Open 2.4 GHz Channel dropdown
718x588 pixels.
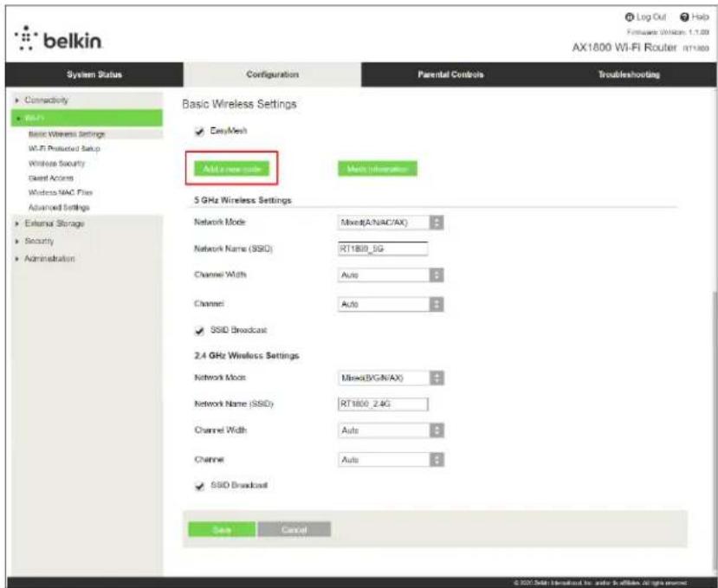pyautogui.click(x=391, y=460)
